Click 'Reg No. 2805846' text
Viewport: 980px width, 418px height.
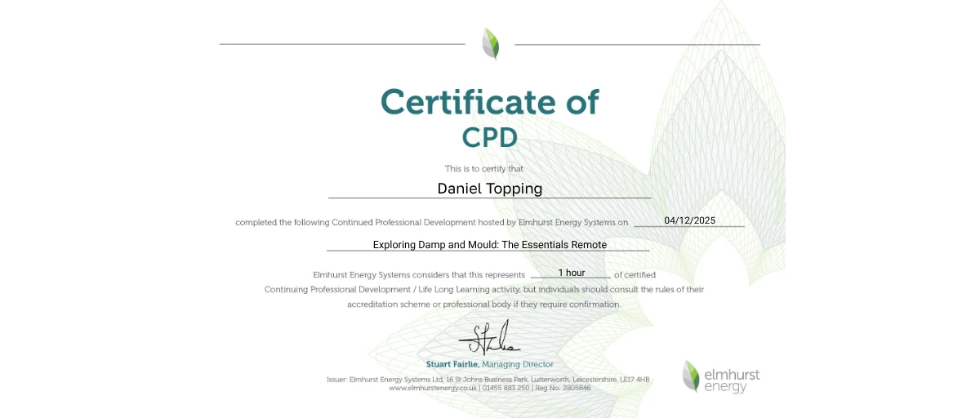[562, 389]
